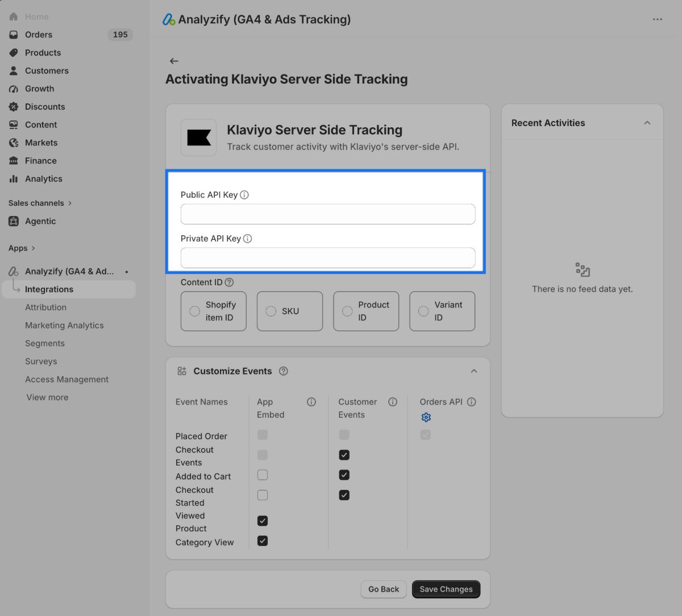Collapse the Recent Activities panel
The width and height of the screenshot is (682, 616).
tap(647, 123)
